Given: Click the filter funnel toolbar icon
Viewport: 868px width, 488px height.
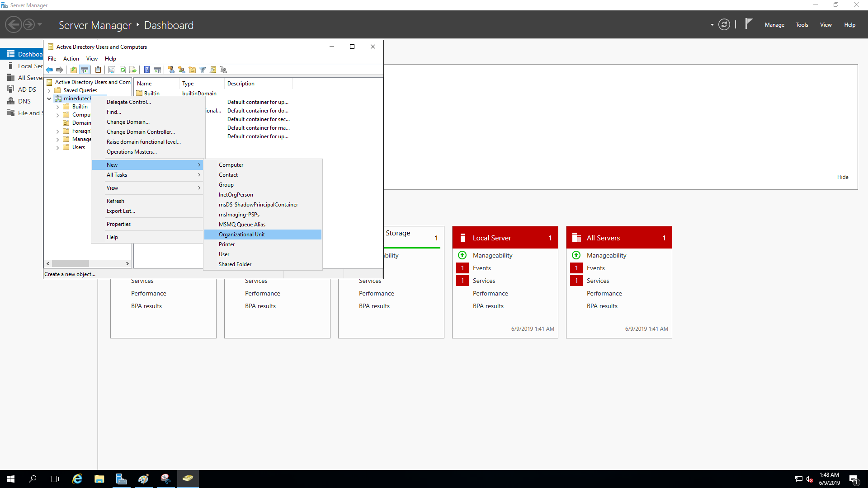Looking at the screenshot, I should tap(203, 70).
